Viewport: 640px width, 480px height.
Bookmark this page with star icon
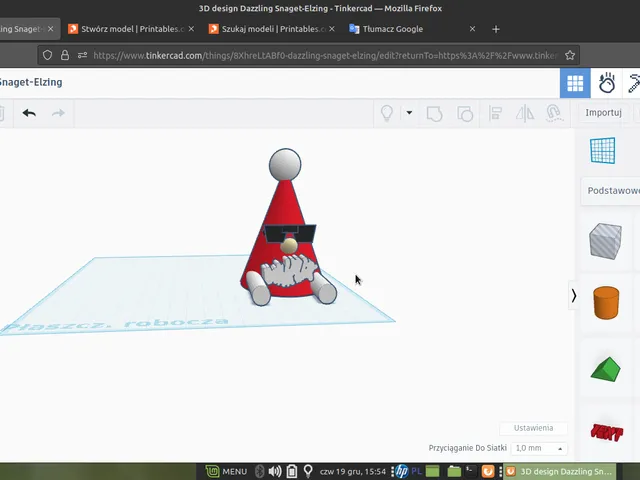[x=570, y=55]
